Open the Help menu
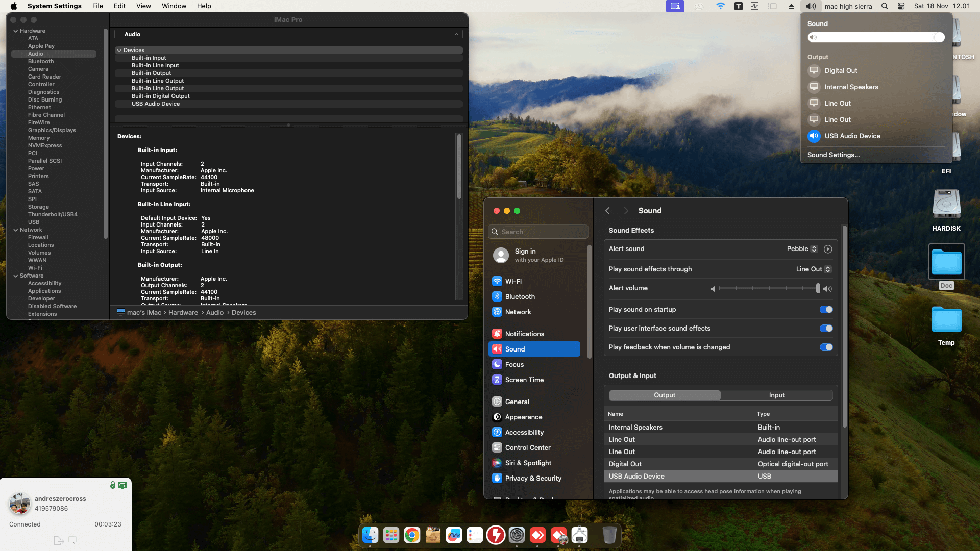 204,6
